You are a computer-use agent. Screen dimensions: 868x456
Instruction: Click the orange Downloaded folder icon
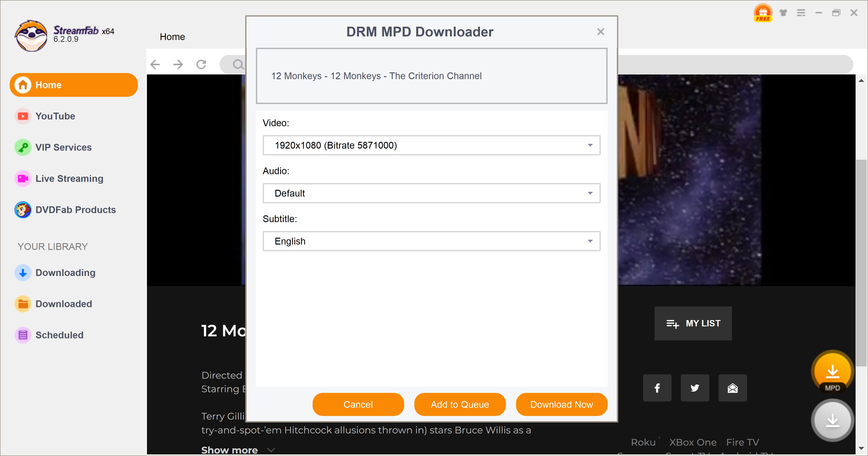click(x=23, y=304)
